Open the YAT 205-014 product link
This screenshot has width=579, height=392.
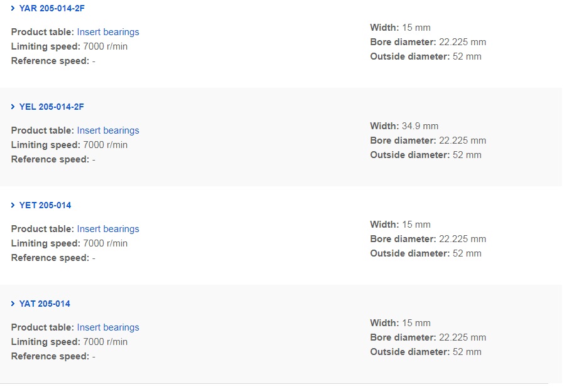[45, 304]
